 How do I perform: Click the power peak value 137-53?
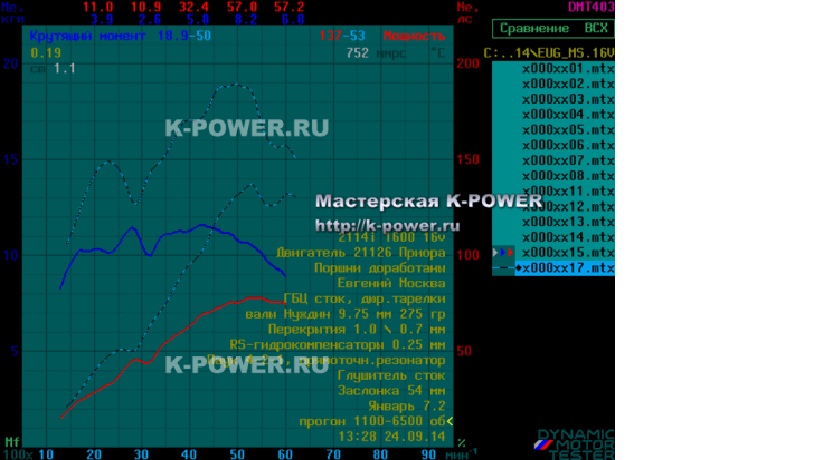[342, 36]
